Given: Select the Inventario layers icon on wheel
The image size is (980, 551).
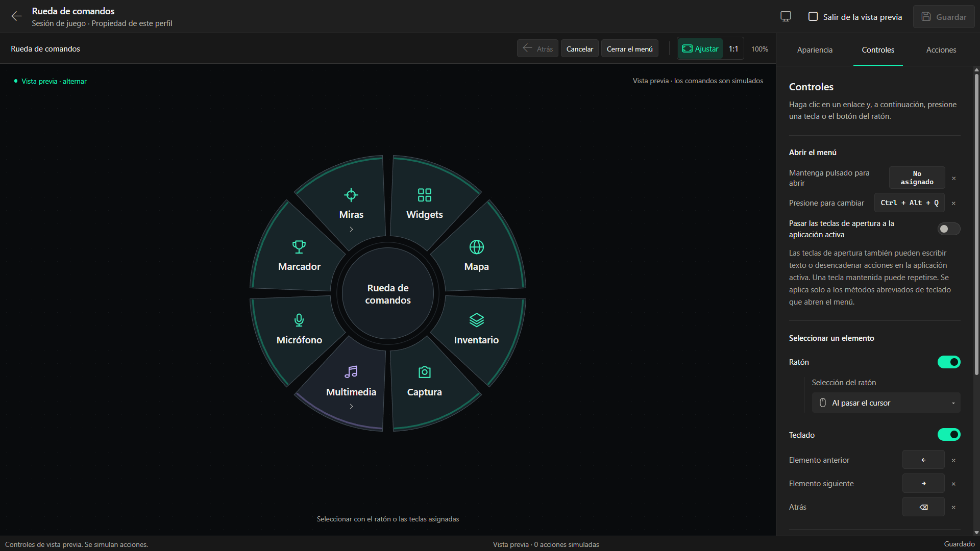Looking at the screenshot, I should pos(476,320).
